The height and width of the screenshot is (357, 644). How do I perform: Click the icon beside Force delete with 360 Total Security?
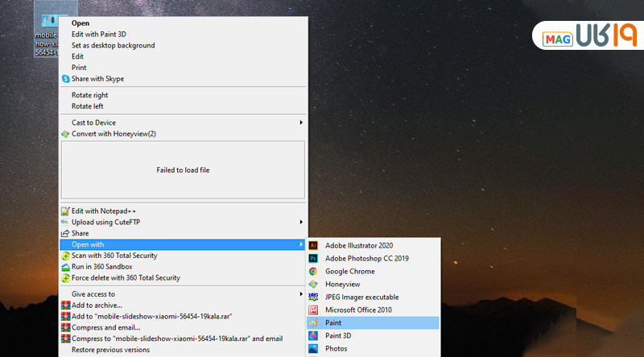tap(65, 278)
